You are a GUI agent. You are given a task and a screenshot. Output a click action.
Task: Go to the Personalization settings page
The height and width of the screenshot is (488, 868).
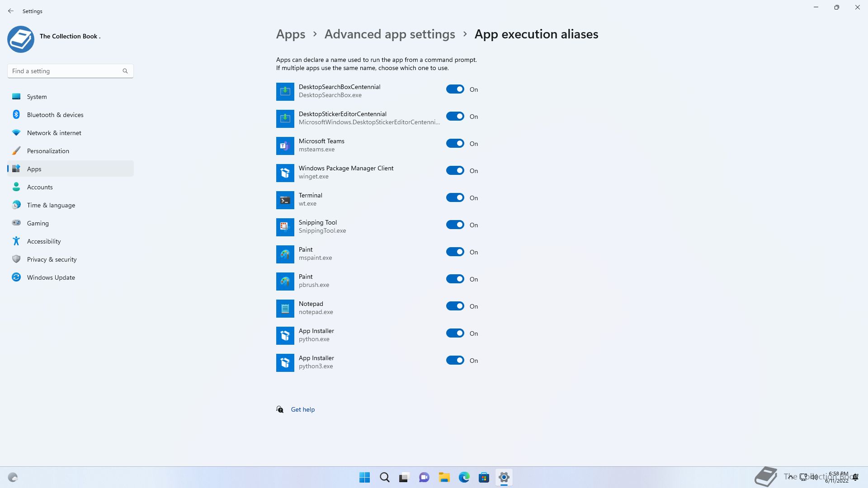click(x=48, y=151)
